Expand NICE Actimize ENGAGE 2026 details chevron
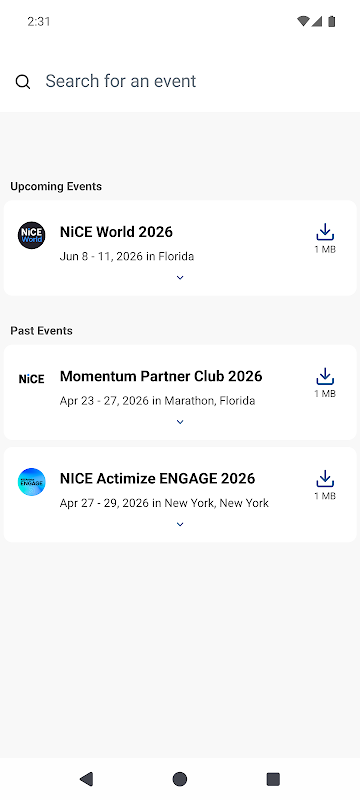This screenshot has width=360, height=800. tap(179, 524)
